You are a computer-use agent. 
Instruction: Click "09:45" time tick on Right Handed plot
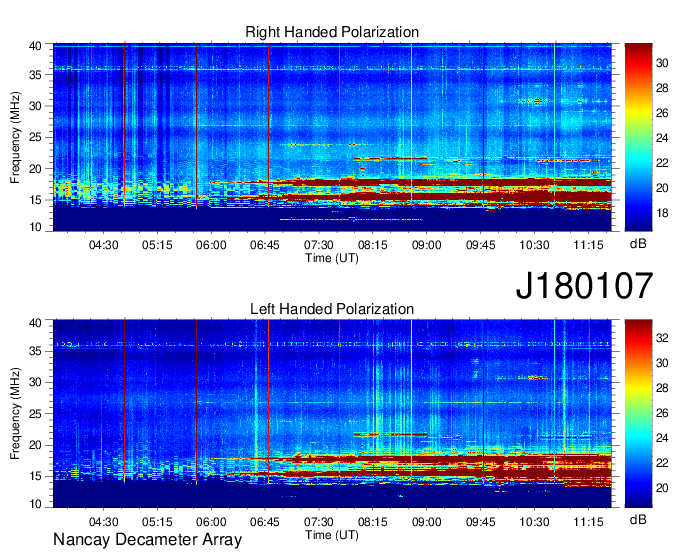[x=481, y=245]
